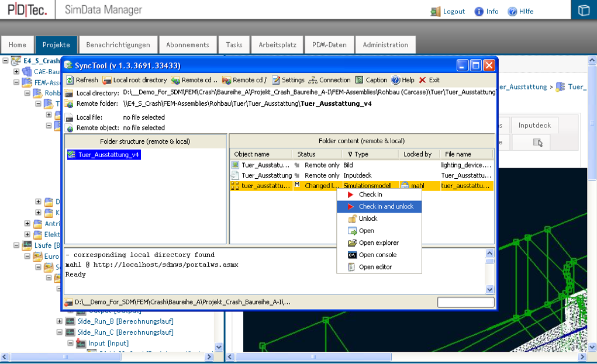Sort by Object name column header
Screen dimensions: 597x364
[x=261, y=154]
